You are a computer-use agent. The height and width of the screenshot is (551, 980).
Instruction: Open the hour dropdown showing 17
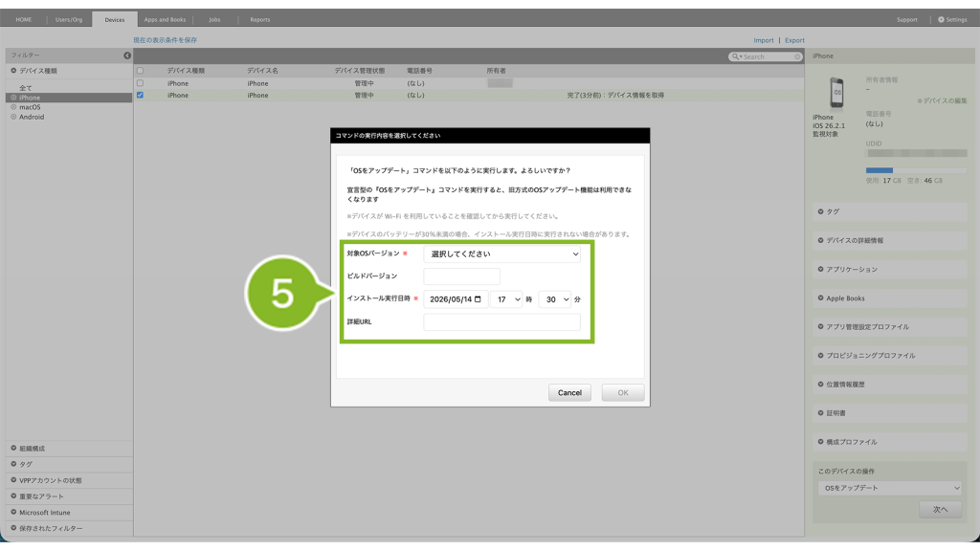[506, 299]
